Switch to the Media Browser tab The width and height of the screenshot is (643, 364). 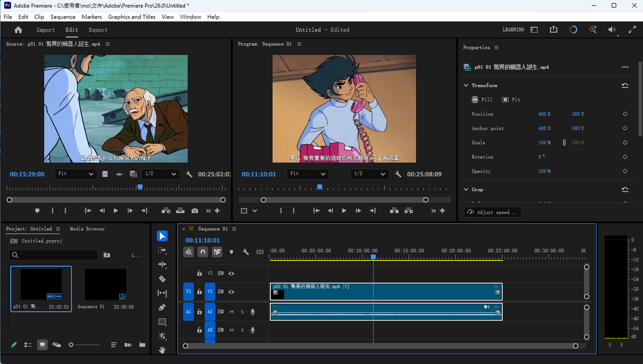(x=87, y=229)
